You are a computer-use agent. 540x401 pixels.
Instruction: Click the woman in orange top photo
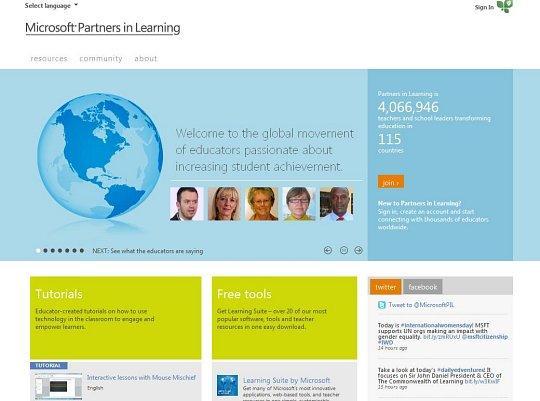point(262,204)
